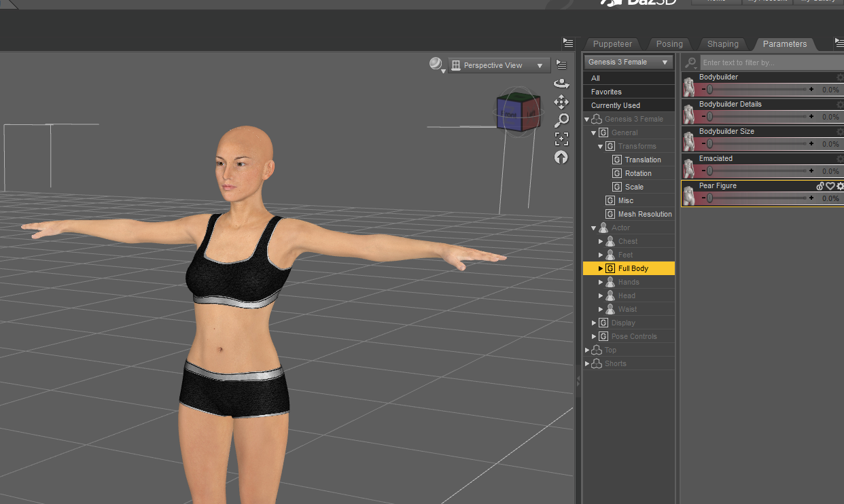Click the Bodybuilder slider handle

[x=709, y=89]
